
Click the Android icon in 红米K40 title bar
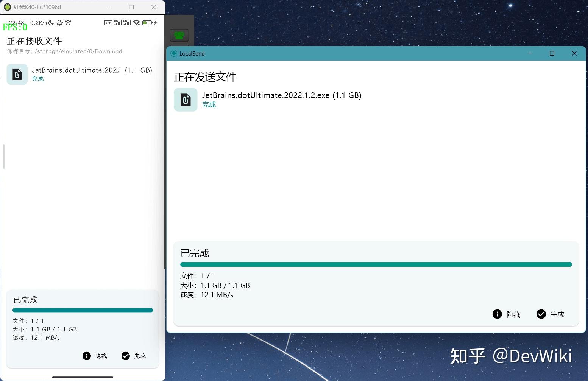click(x=8, y=7)
